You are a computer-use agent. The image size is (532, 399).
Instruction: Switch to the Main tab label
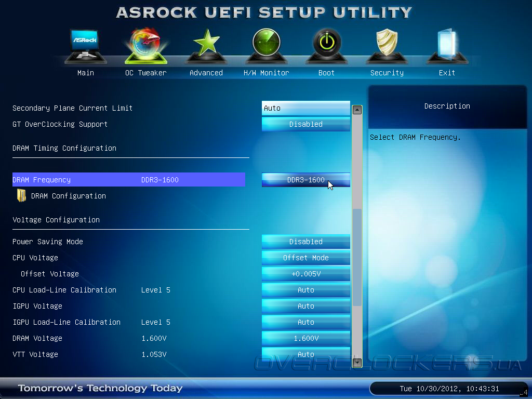tap(86, 73)
